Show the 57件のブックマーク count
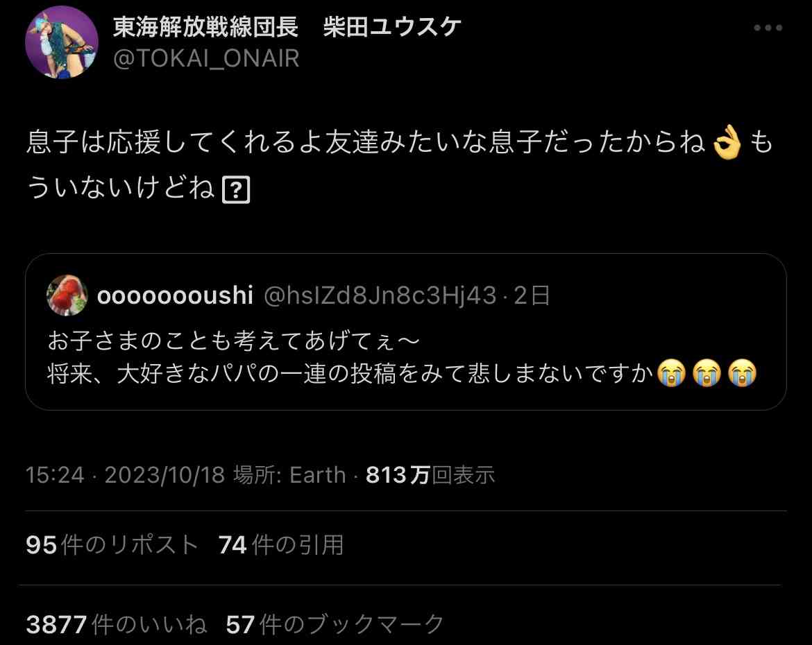Viewport: 812px width, 645px height. point(335,624)
